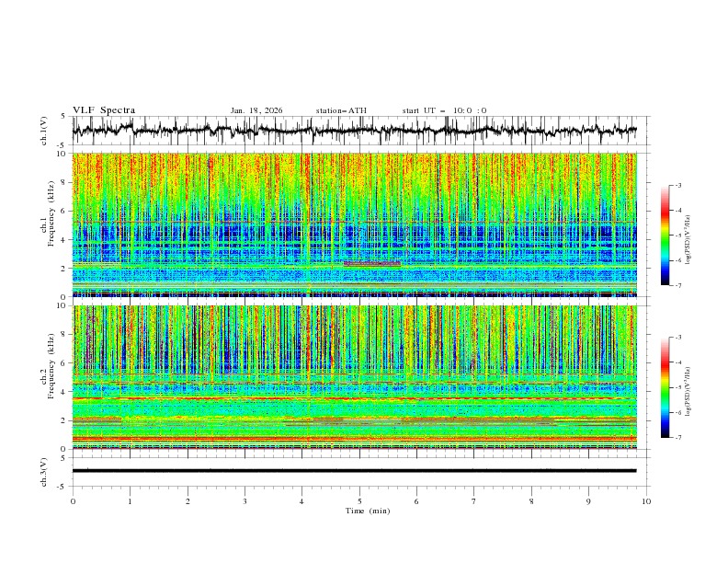Click the "-7" tick on the ch.2 colorbar
This screenshot has height=563, width=728.
click(x=678, y=438)
